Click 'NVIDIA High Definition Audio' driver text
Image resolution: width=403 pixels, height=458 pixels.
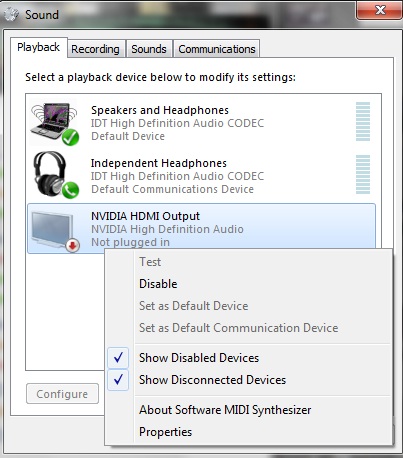coord(167,229)
